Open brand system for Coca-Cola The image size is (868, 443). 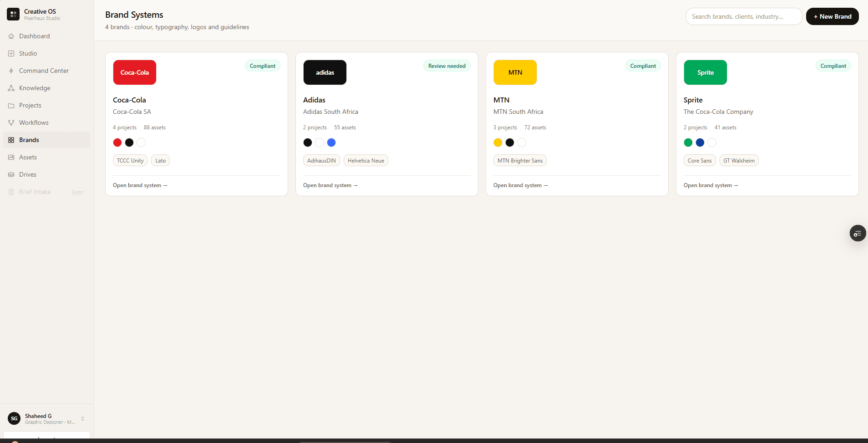[x=140, y=185]
